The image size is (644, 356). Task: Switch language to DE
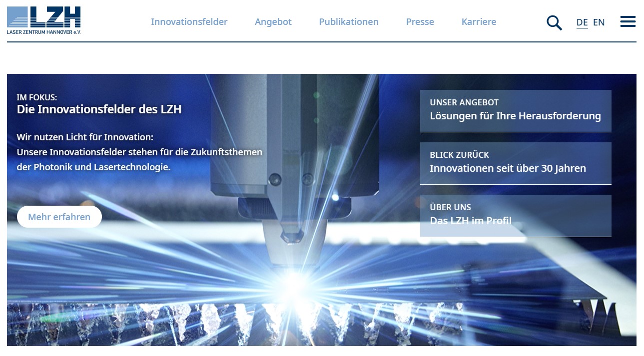(582, 22)
